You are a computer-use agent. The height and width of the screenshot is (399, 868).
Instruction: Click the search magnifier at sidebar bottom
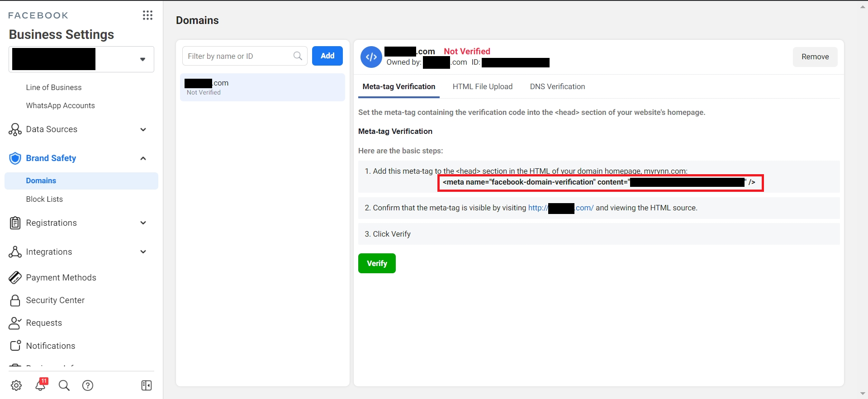click(x=64, y=385)
